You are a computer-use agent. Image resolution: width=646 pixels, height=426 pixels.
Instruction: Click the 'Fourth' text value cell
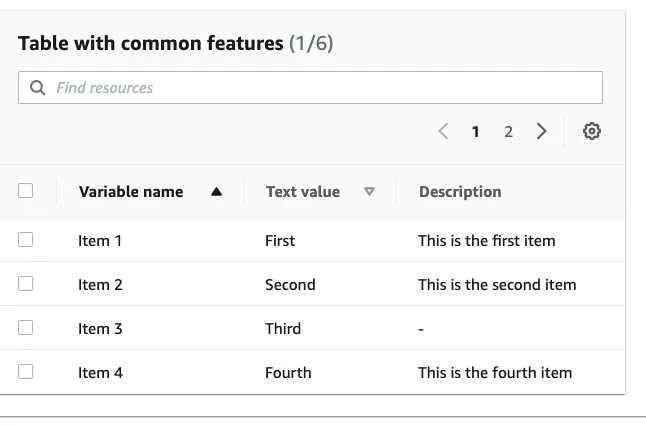tap(288, 373)
